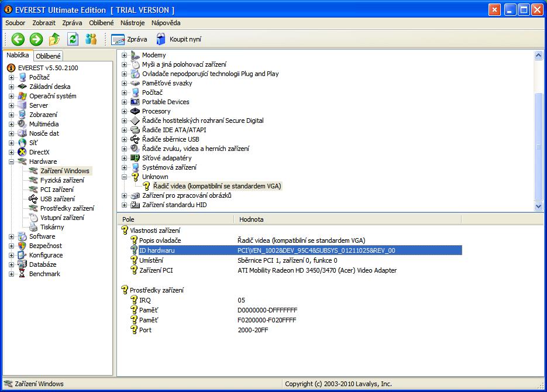Click the green Forward arrow toolbar icon
The width and height of the screenshot is (547, 392).
click(x=36, y=39)
